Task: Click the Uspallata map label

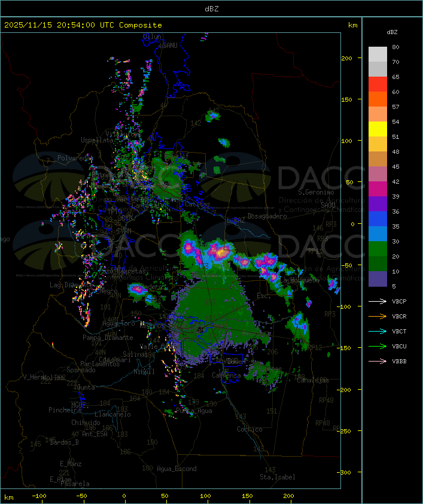Action: coord(97,140)
